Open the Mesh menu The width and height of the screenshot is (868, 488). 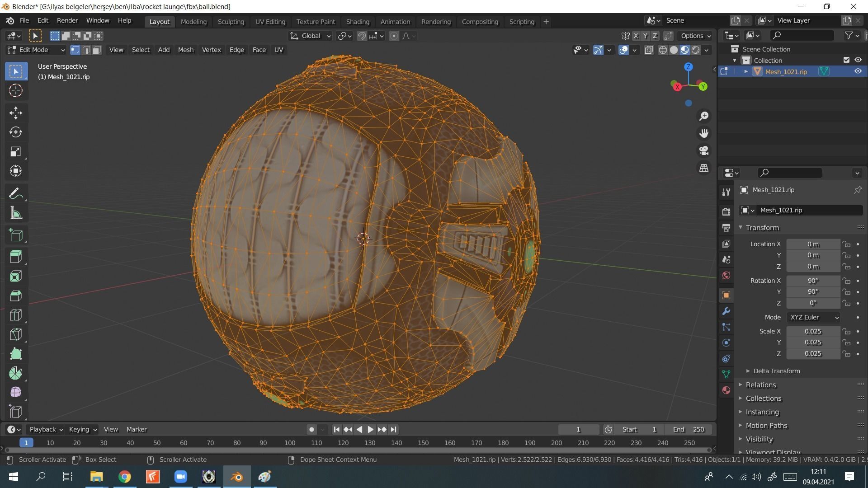[185, 50]
